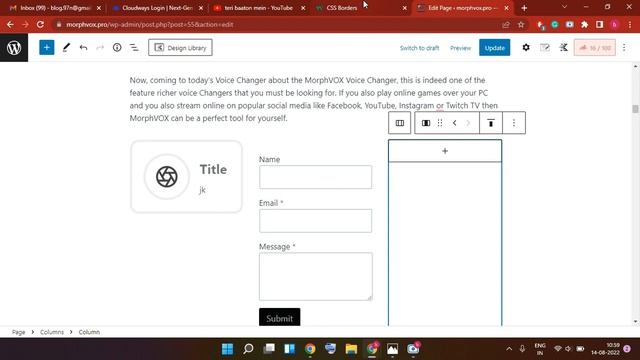
Task: Open the Settings gear panel
Action: (x=526, y=48)
